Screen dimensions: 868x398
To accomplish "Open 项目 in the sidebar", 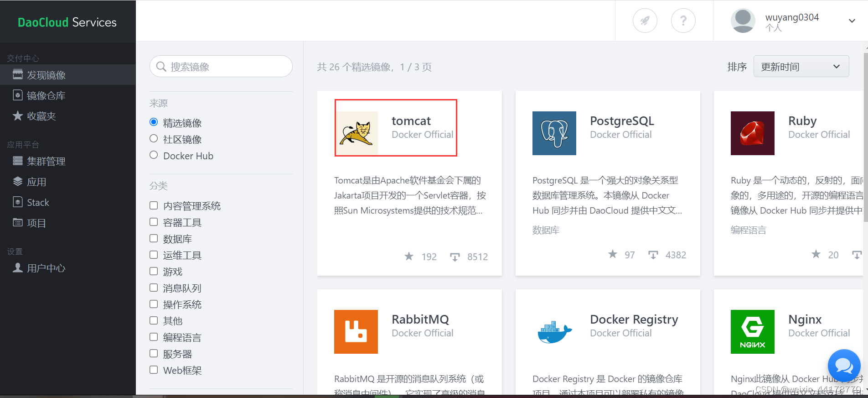I will pos(68,223).
